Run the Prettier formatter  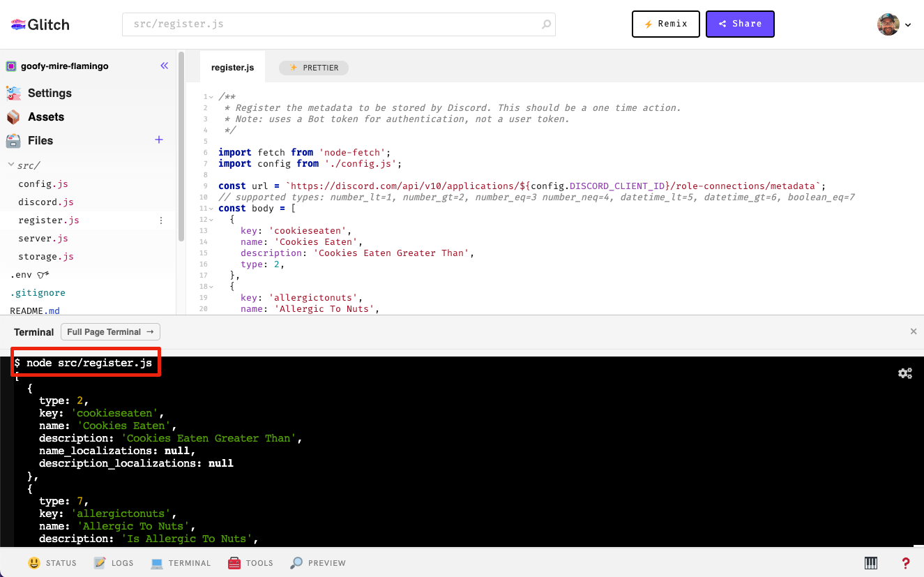313,68
